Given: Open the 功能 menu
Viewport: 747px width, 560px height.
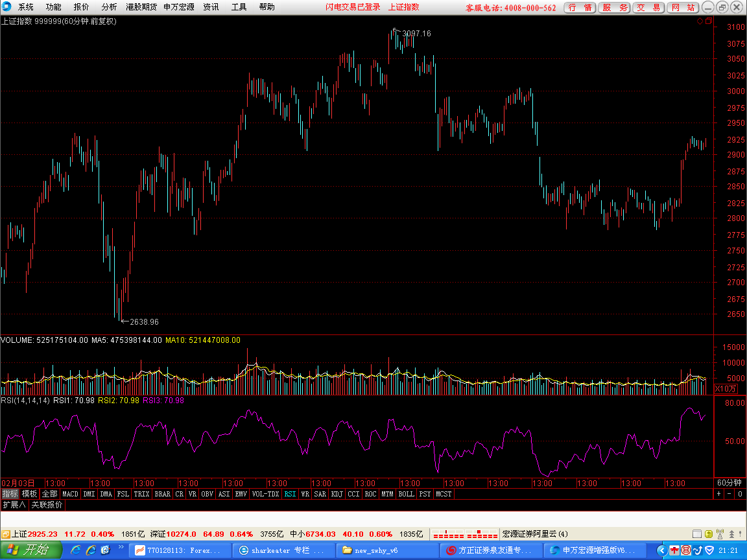Looking at the screenshot, I should (x=53, y=7).
